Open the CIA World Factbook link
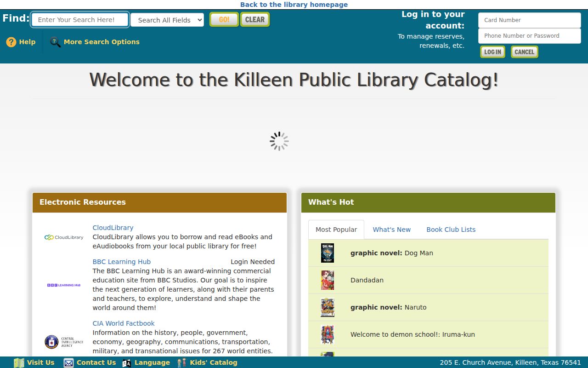 coord(124,323)
